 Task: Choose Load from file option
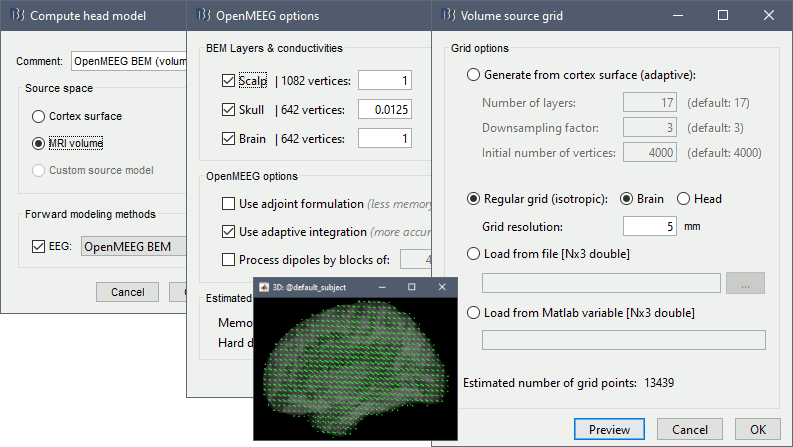[x=473, y=253]
